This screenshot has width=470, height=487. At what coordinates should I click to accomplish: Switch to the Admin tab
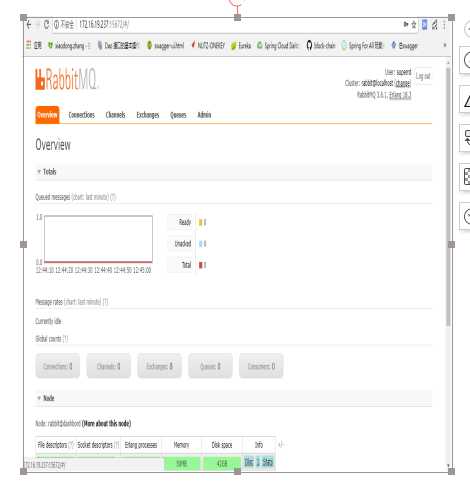(x=204, y=115)
